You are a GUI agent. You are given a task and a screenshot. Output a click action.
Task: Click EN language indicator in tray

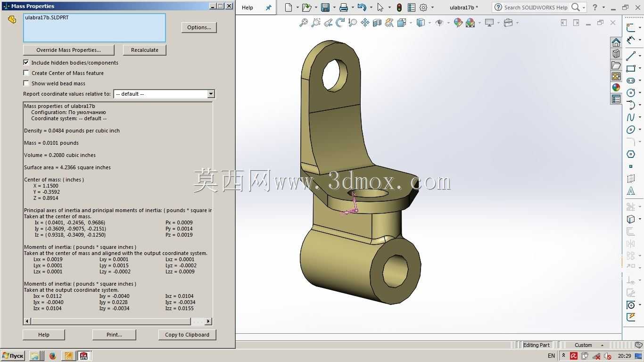pos(551,356)
